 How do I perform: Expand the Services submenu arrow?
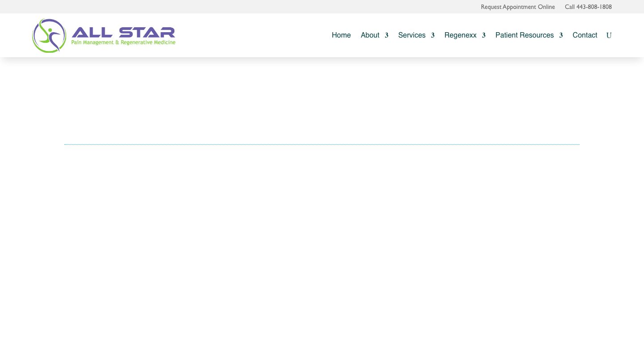432,35
